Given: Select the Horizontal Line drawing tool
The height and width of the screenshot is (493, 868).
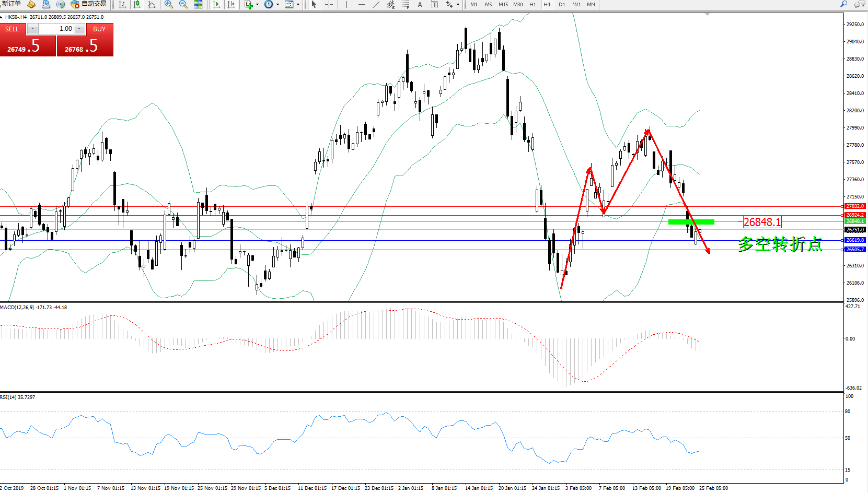Looking at the screenshot, I should 361,5.
